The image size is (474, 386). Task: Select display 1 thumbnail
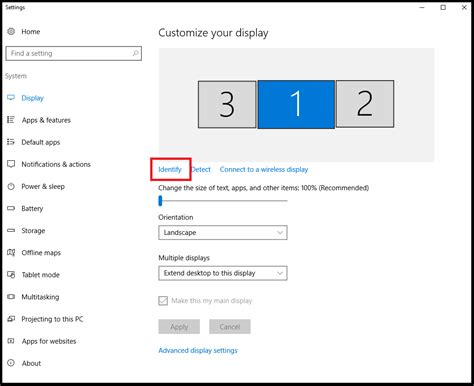pos(296,104)
